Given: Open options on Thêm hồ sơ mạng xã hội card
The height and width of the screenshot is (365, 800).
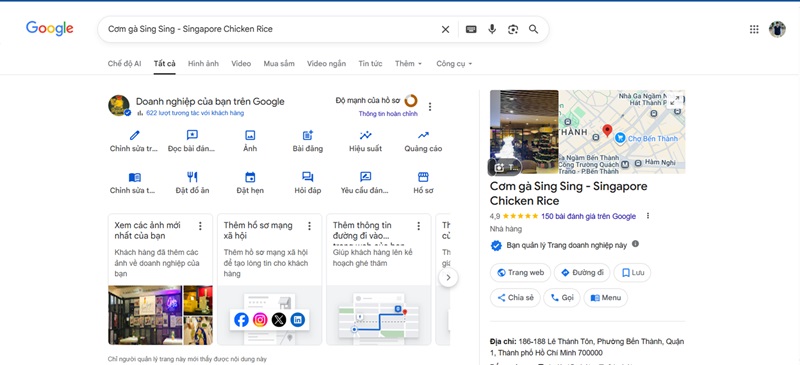Looking at the screenshot, I should click(309, 226).
